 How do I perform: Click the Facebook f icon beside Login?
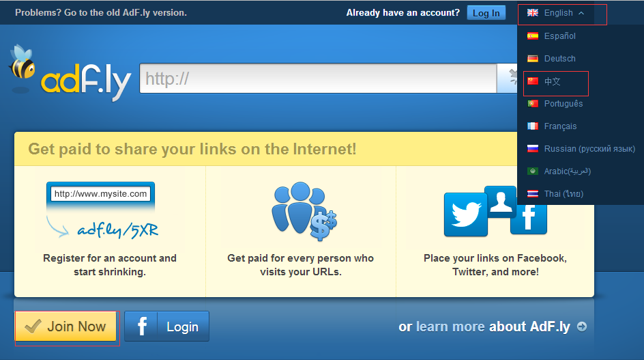coord(142,327)
